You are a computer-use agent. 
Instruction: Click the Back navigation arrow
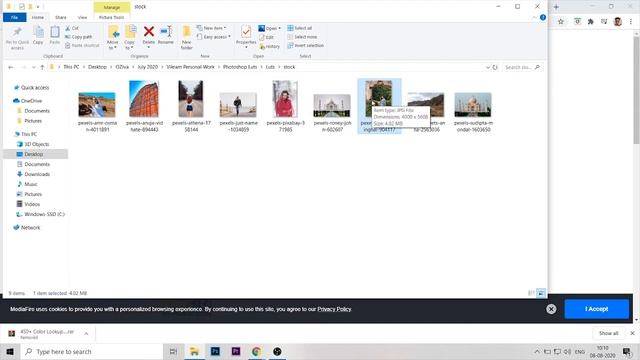[11, 67]
